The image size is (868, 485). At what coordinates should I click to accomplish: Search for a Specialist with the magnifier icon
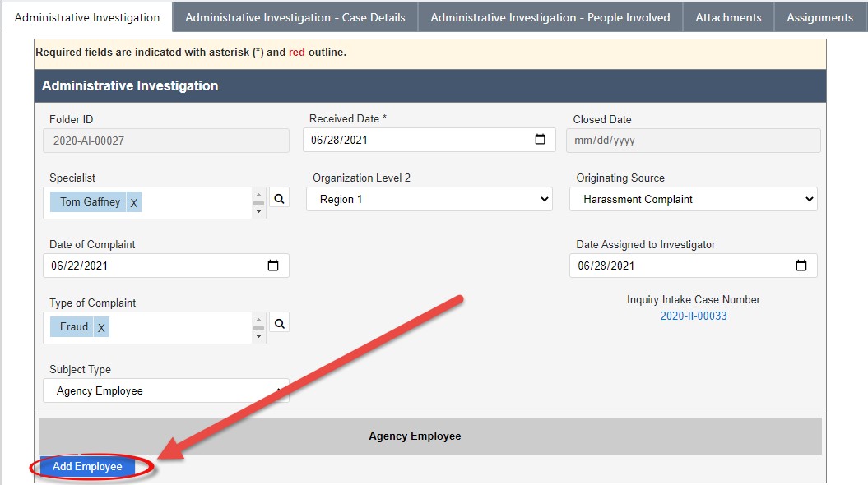(x=279, y=199)
